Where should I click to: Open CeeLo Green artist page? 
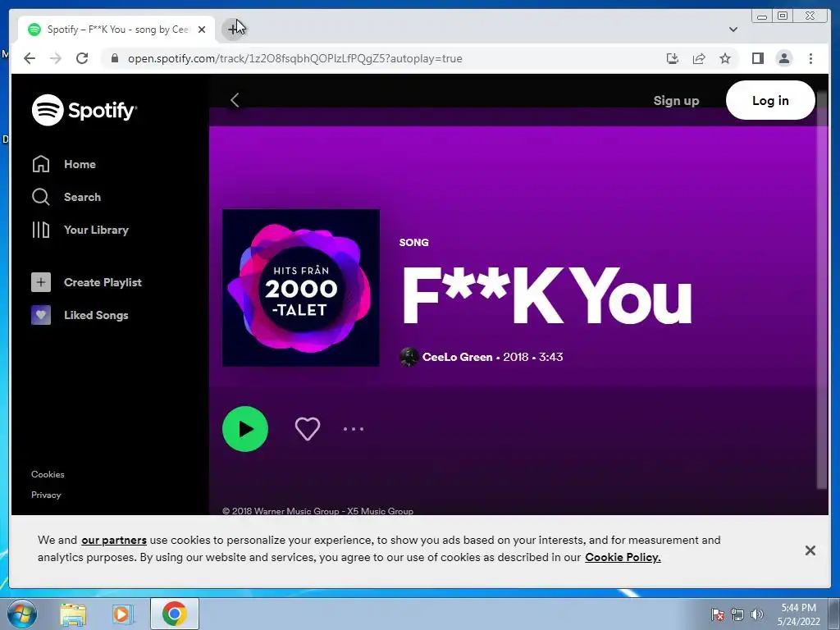458,357
